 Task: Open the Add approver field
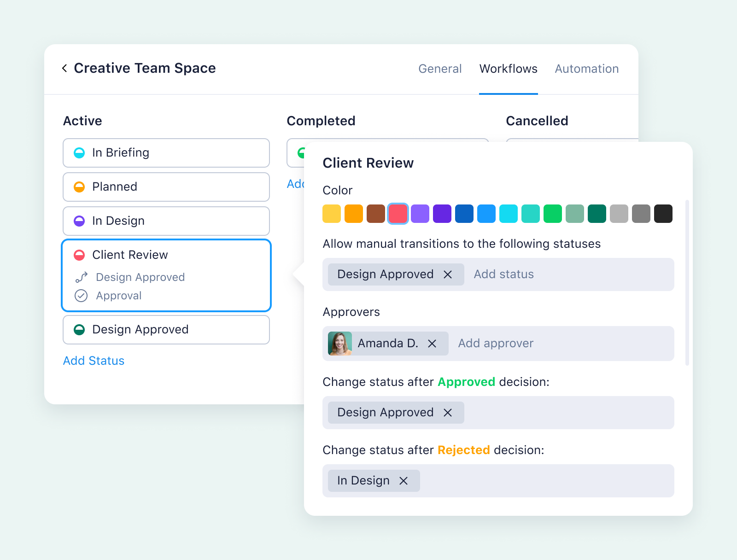point(495,343)
